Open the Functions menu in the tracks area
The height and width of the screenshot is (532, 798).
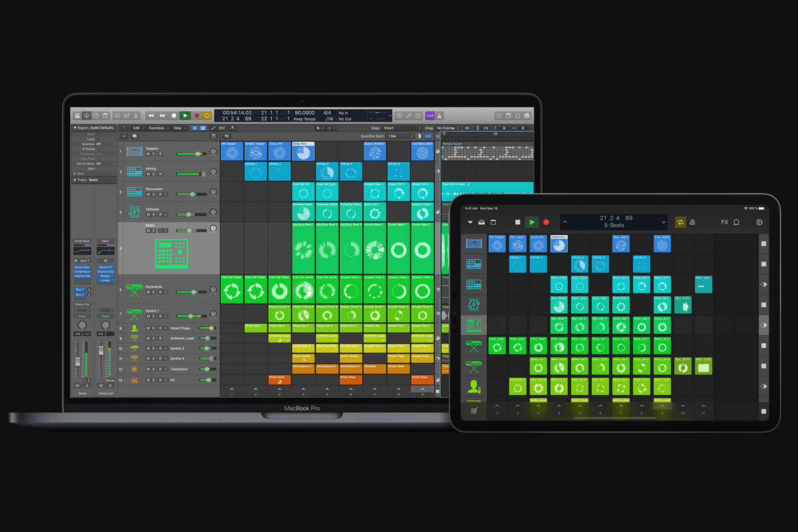(157, 128)
